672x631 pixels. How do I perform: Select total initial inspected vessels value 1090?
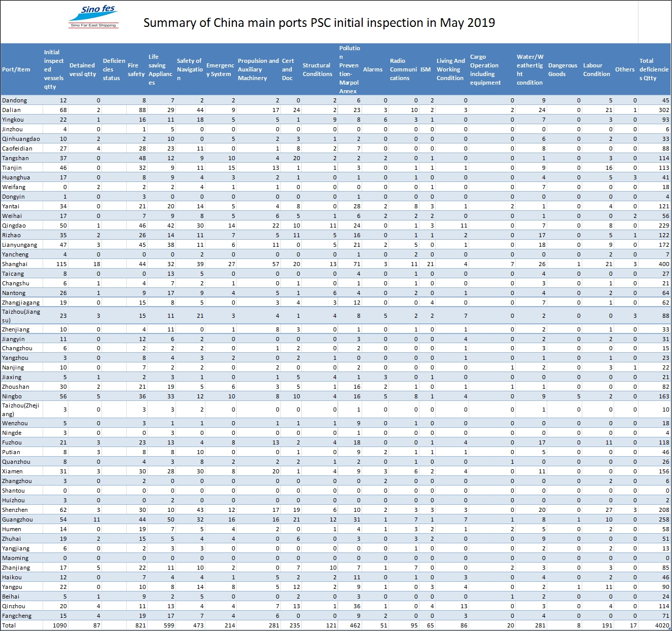[x=60, y=625]
